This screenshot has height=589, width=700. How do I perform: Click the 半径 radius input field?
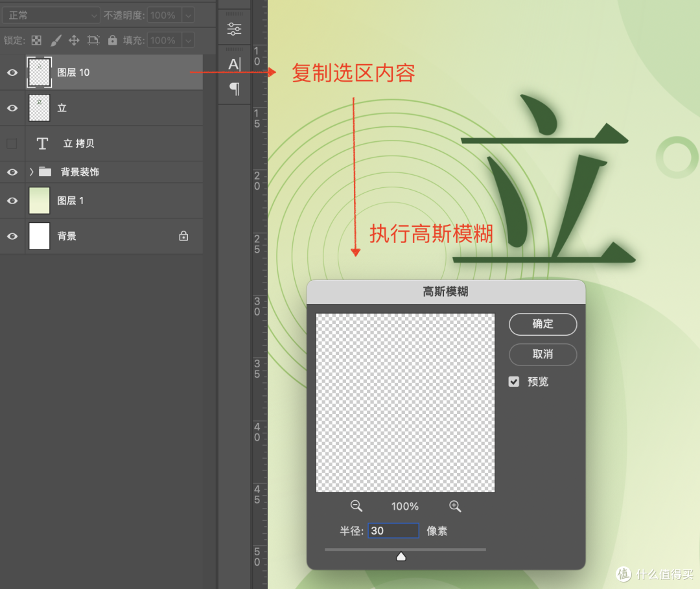pos(393,531)
